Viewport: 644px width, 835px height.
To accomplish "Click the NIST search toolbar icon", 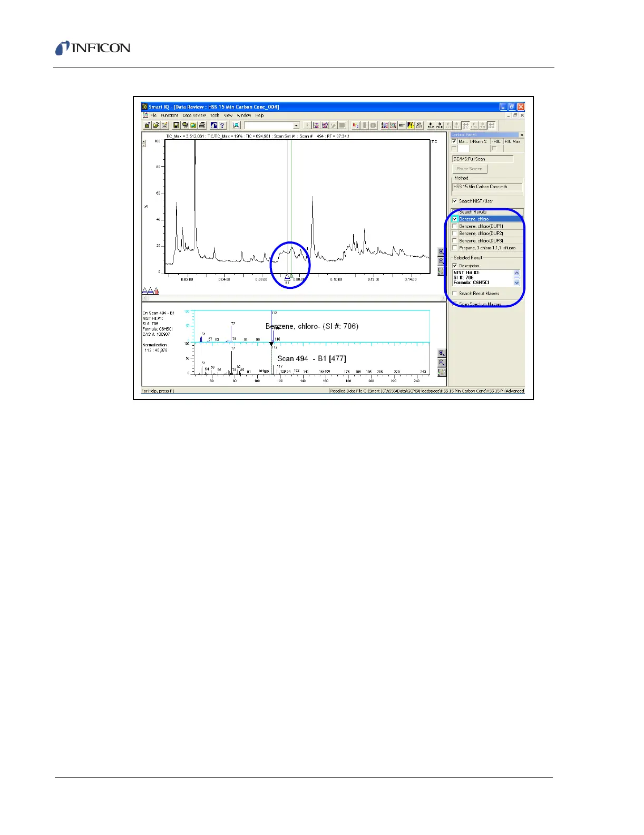I will point(402,125).
